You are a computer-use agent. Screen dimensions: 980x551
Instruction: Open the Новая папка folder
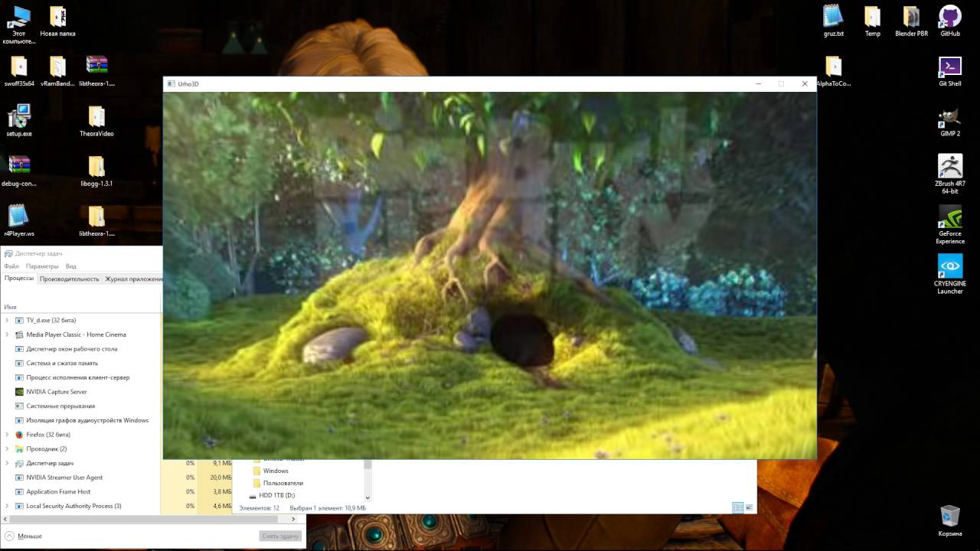coord(57,21)
